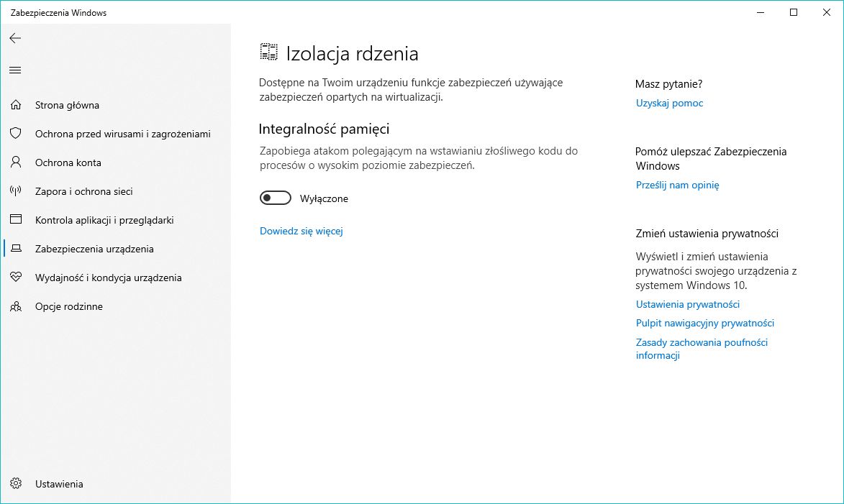The height and width of the screenshot is (504, 844).
Task: Open the Ustawienia prywatności link
Action: (x=687, y=304)
